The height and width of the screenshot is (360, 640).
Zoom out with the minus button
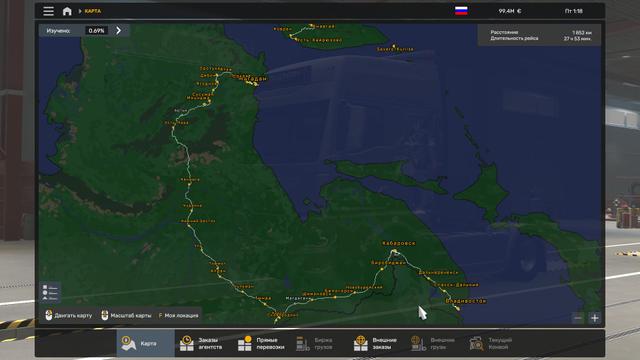pos(578,318)
